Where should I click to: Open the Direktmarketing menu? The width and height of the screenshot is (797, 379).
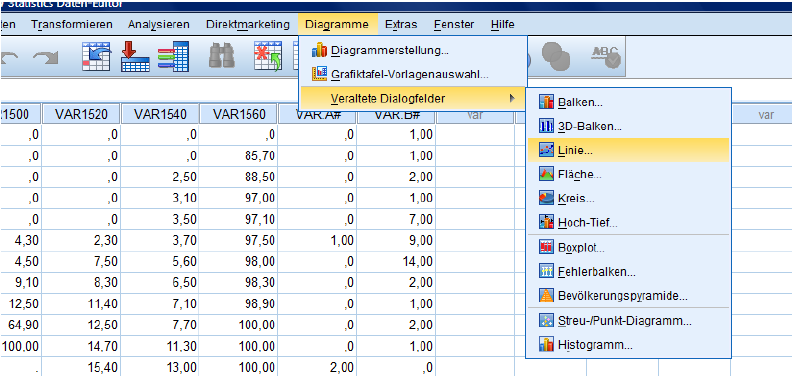[248, 24]
